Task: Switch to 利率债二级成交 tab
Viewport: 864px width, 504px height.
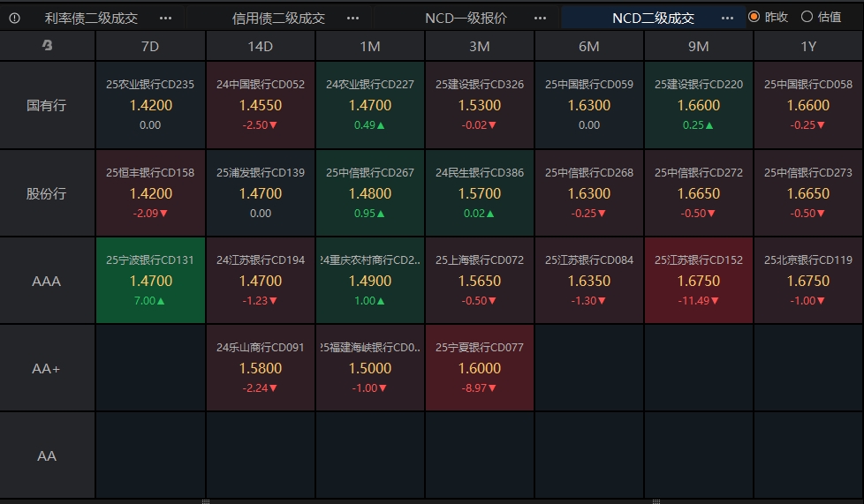Action: coord(92,19)
